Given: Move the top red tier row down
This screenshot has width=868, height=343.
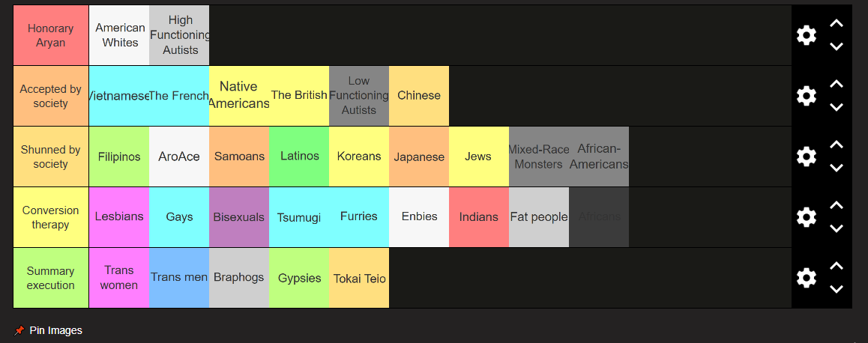Looking at the screenshot, I should click(837, 46).
